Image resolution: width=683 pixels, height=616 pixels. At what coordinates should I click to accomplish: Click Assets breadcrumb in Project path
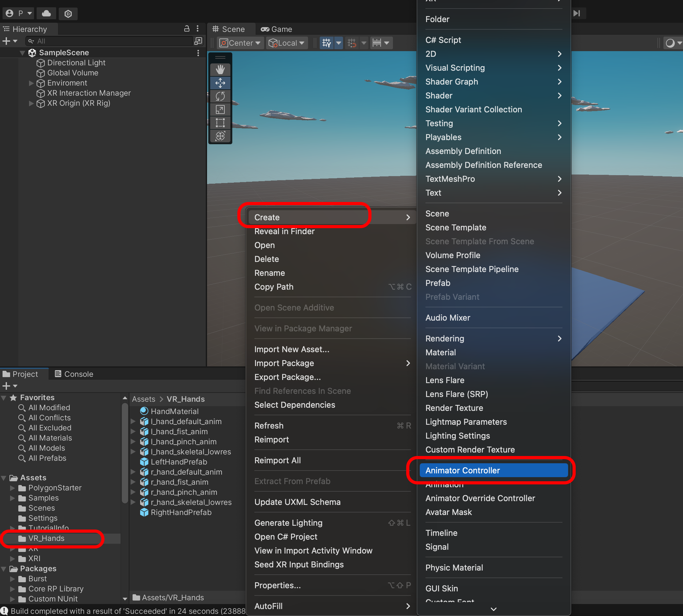(x=143, y=399)
